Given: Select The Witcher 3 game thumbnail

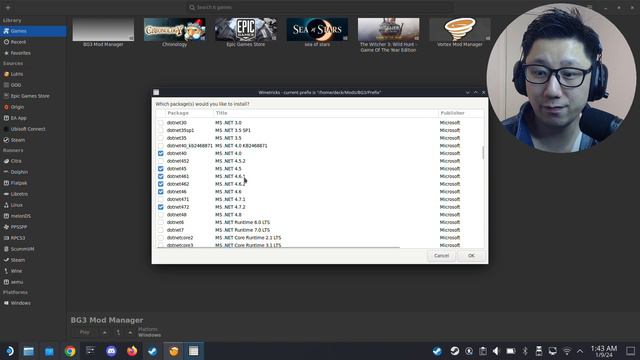Looking at the screenshot, I should tap(389, 29).
